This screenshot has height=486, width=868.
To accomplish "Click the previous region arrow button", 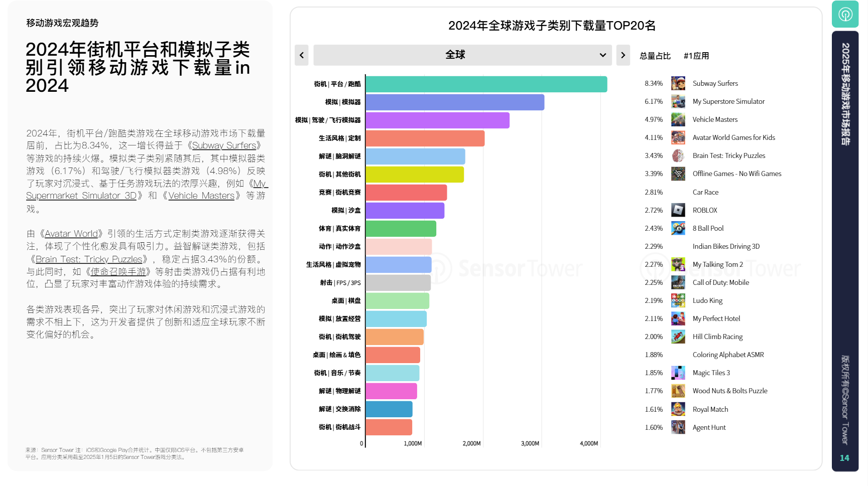I will (x=301, y=55).
